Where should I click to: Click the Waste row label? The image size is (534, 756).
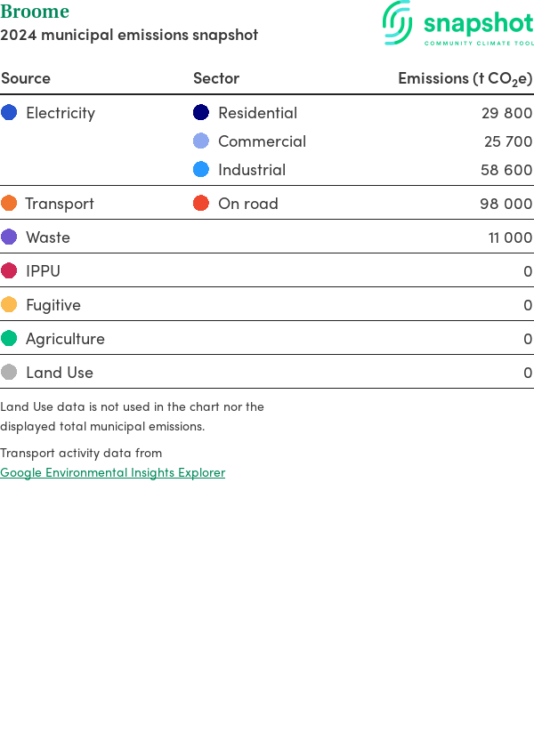(48, 237)
